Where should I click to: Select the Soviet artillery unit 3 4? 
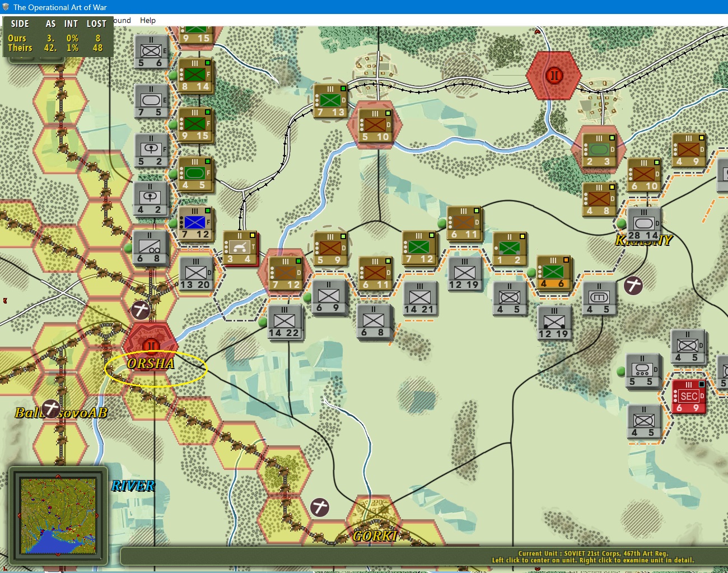tap(240, 248)
